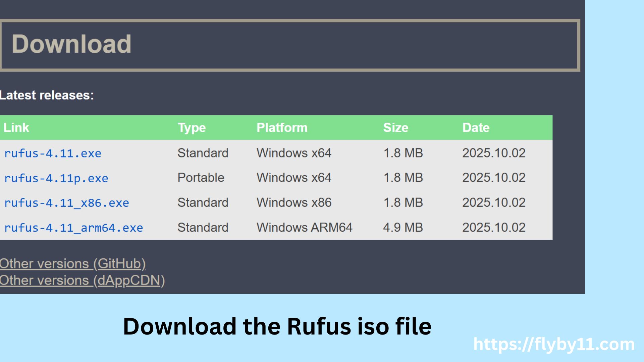Viewport: 644px width, 362px height.
Task: Open Other versions (GitHub) link
Action: (x=73, y=264)
